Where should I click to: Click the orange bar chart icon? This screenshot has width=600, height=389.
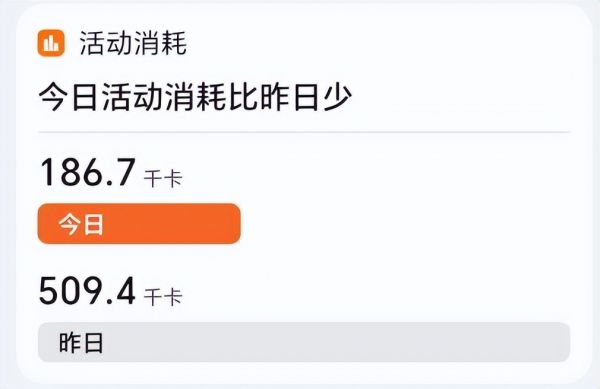[x=51, y=43]
